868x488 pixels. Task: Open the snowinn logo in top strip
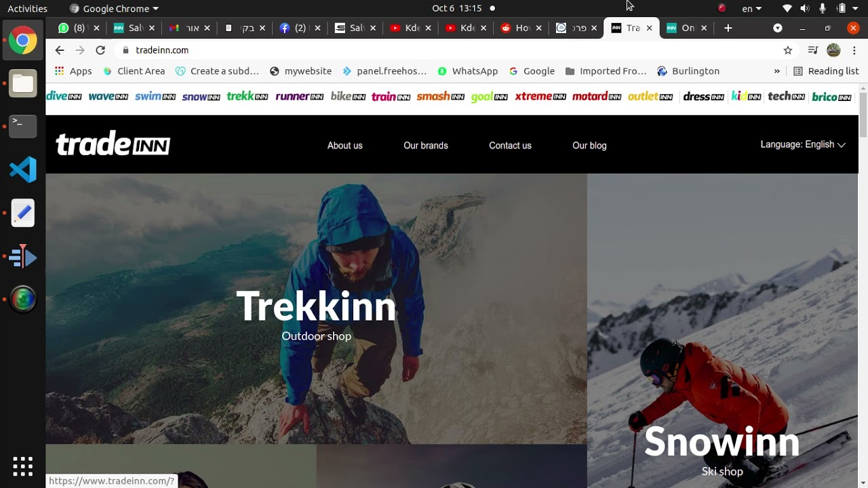[201, 97]
